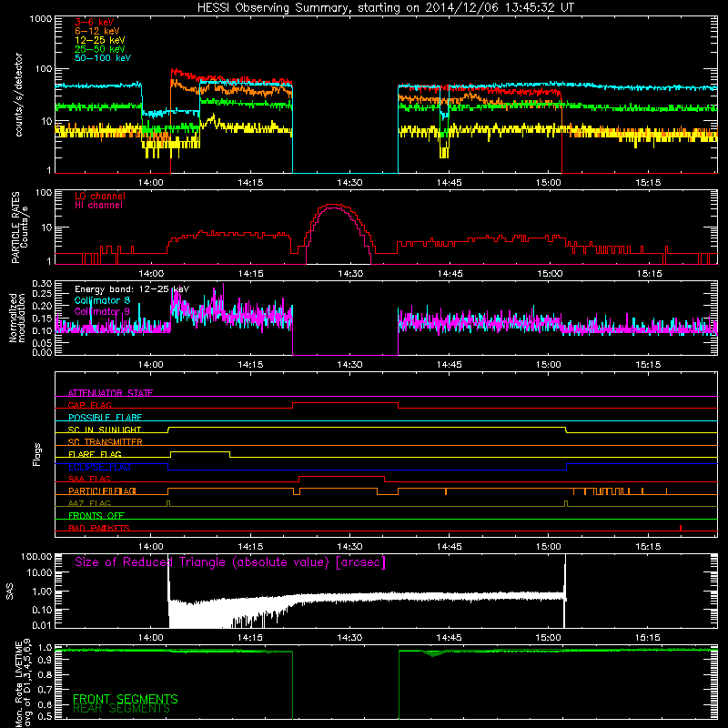Select the 0.01 tick on SAS plot
This screenshot has height=728, width=728.
pyautogui.click(x=42, y=625)
